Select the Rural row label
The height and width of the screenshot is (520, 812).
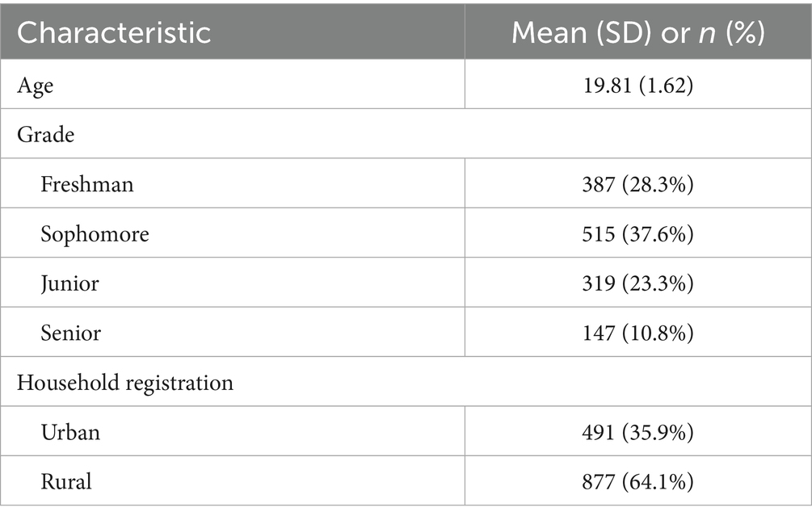(x=67, y=482)
